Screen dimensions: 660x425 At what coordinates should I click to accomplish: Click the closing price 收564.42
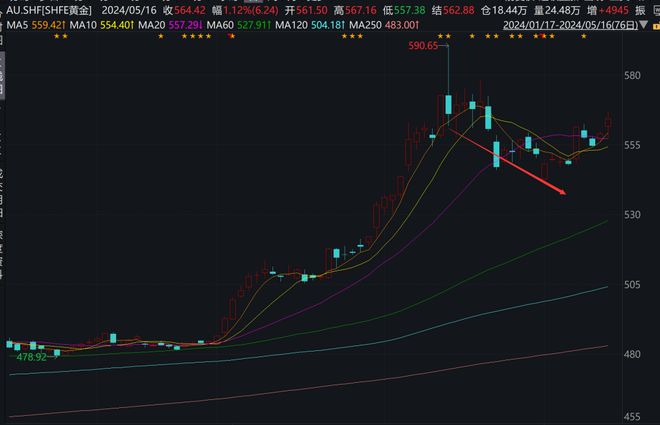point(185,10)
